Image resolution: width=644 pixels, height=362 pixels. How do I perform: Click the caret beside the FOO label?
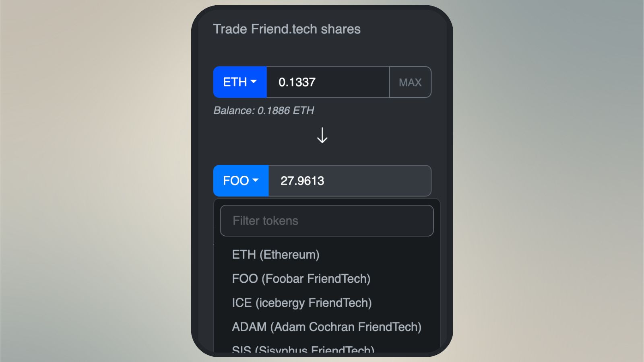click(x=255, y=180)
